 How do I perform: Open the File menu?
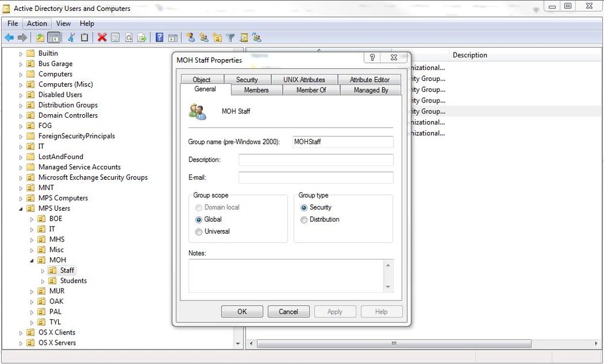[13, 24]
